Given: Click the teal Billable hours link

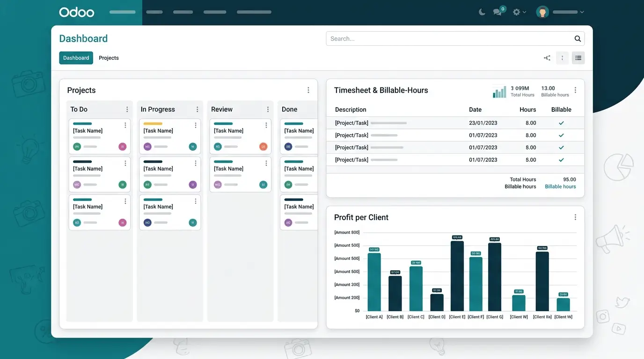Looking at the screenshot, I should [560, 187].
